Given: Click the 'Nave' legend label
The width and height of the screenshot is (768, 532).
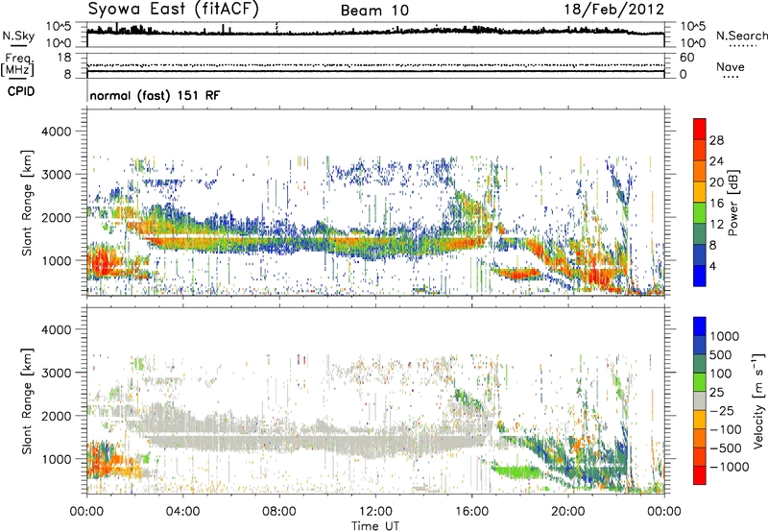Looking at the screenshot, I should click(731, 66).
